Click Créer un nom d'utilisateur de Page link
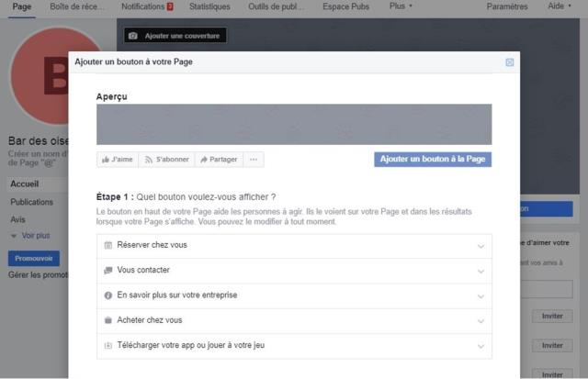 38,159
